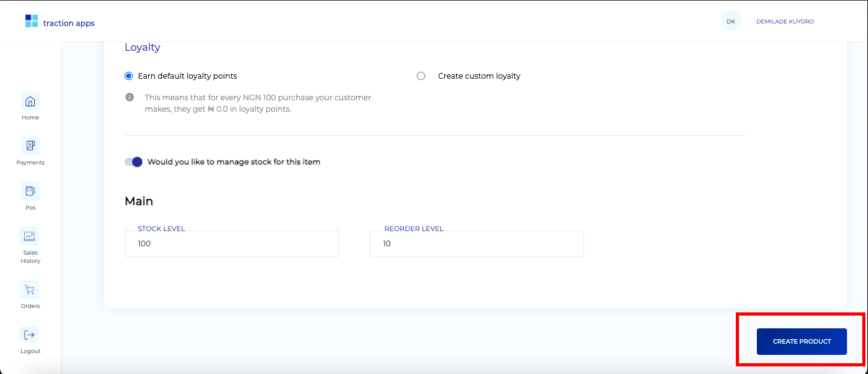
Task: Open the DK profile avatar
Action: point(730,20)
